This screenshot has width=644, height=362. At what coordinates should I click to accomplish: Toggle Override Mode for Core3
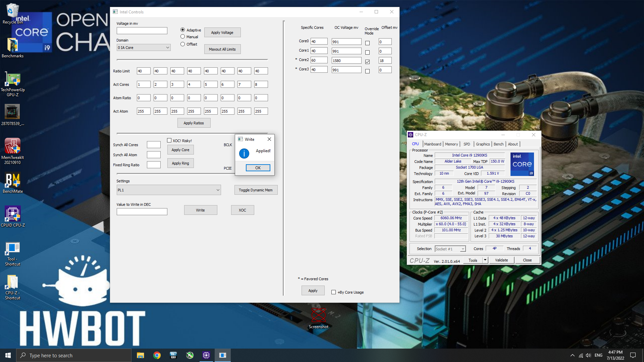[368, 71]
